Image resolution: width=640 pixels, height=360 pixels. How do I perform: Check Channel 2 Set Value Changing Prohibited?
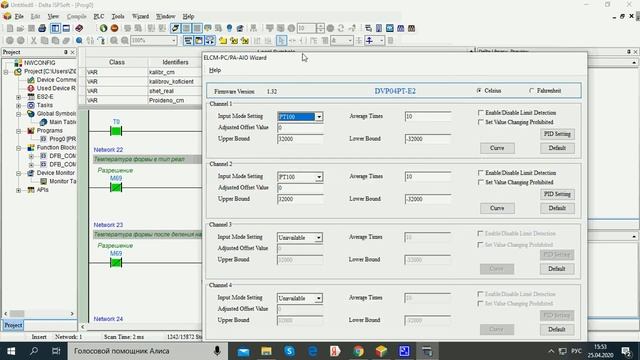click(x=480, y=182)
